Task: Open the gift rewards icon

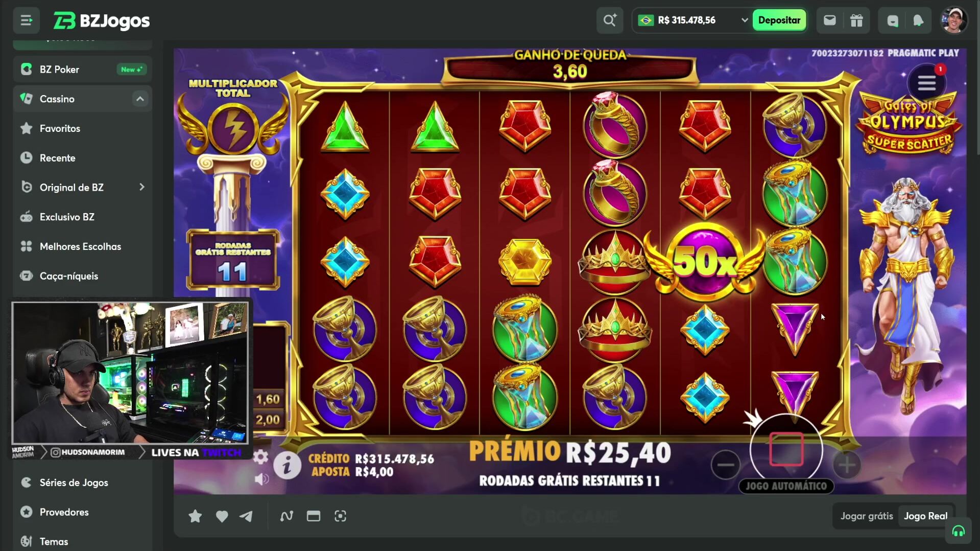Action: pyautogui.click(x=856, y=20)
